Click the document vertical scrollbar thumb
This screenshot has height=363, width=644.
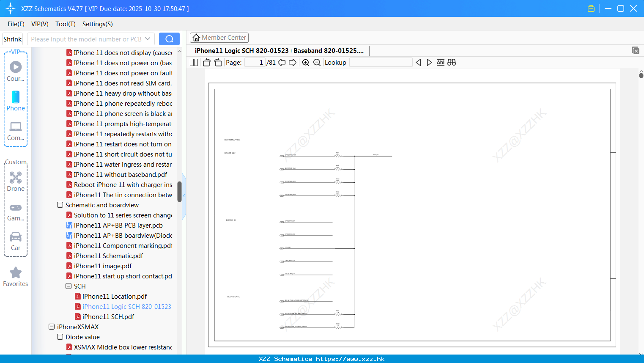click(641, 75)
